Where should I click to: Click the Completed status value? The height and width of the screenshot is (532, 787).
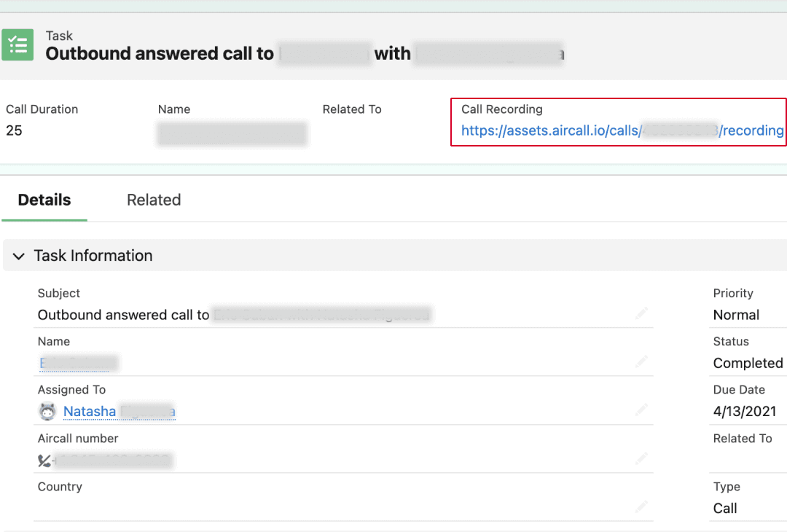748,363
